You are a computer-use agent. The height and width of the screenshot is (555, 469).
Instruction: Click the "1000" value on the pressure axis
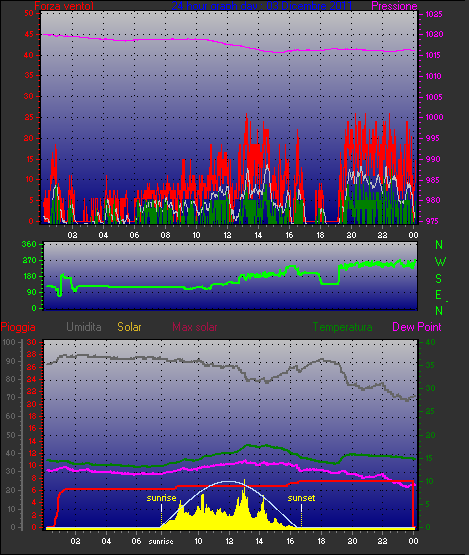(x=434, y=117)
